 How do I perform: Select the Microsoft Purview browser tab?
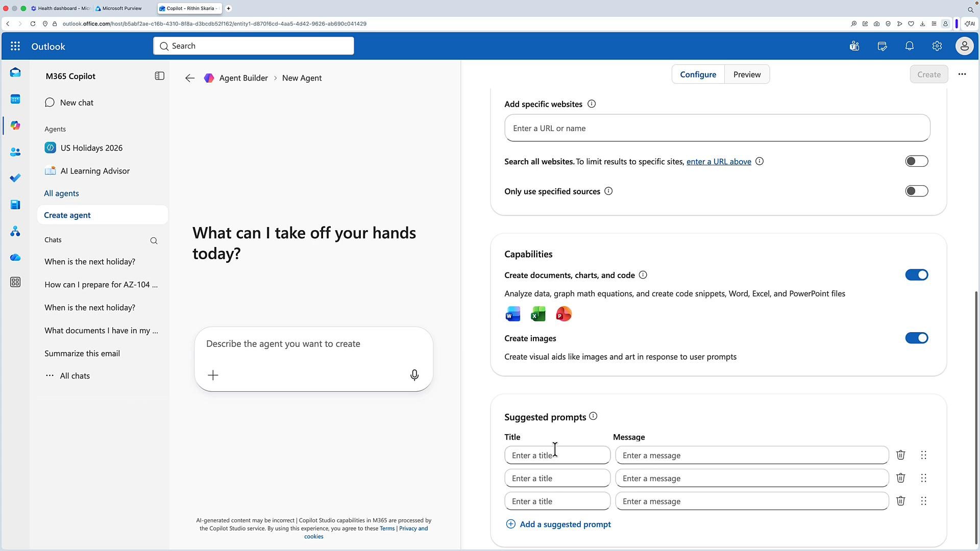pyautogui.click(x=122, y=8)
